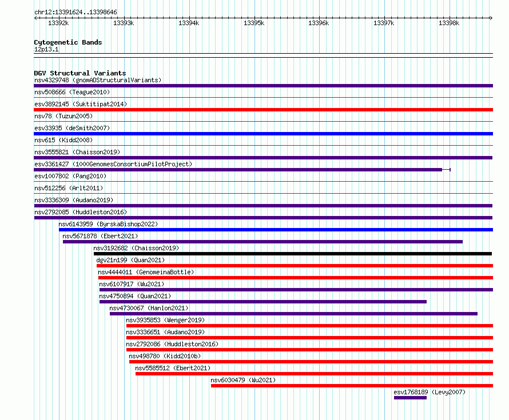Image resolution: width=509 pixels, height=420 pixels.
Task: Click nsv78 (Tuzun2005) variant label
Action: click(63, 116)
